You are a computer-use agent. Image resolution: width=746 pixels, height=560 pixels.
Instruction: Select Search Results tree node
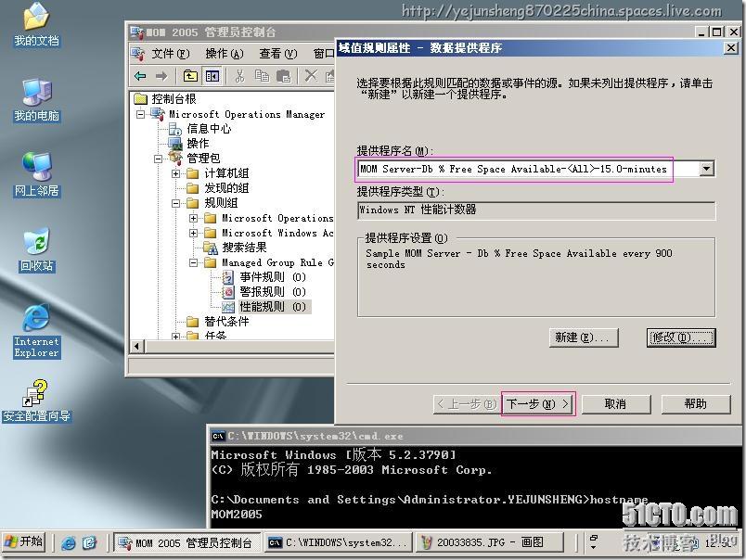pyautogui.click(x=244, y=248)
